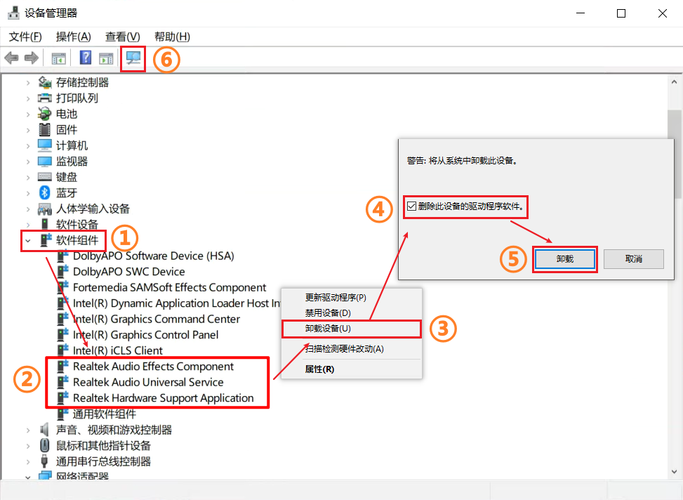Click the Realtek Audio Effects Component device icon

[x=63, y=367]
